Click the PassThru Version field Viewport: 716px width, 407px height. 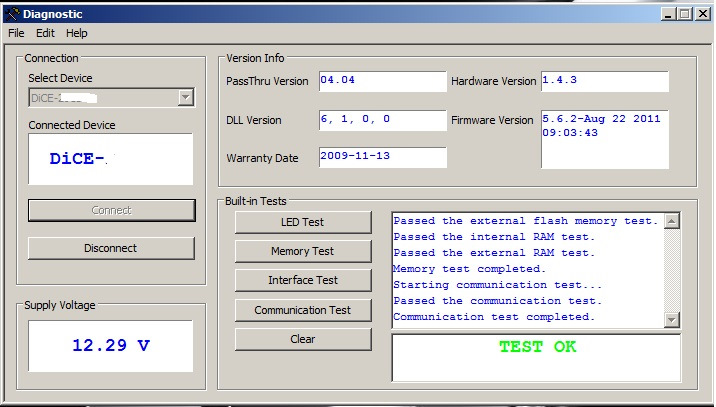383,81
